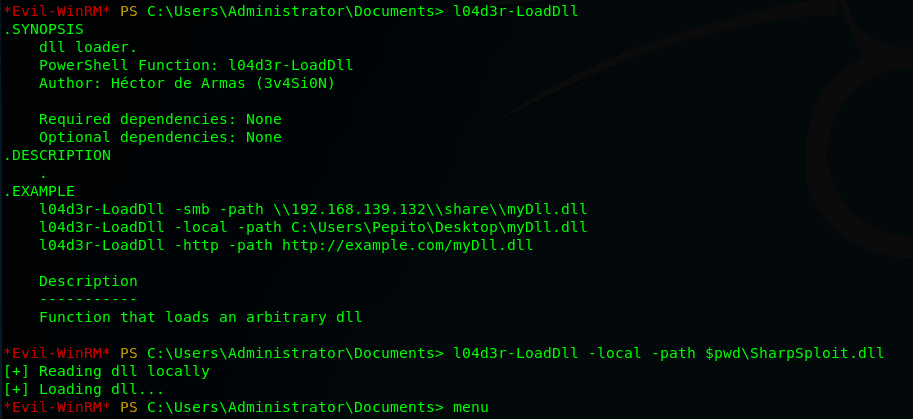The height and width of the screenshot is (419, 913).
Task: Click the 'PowerShell Function: l04d3r-LoadDll' line
Action: [196, 65]
